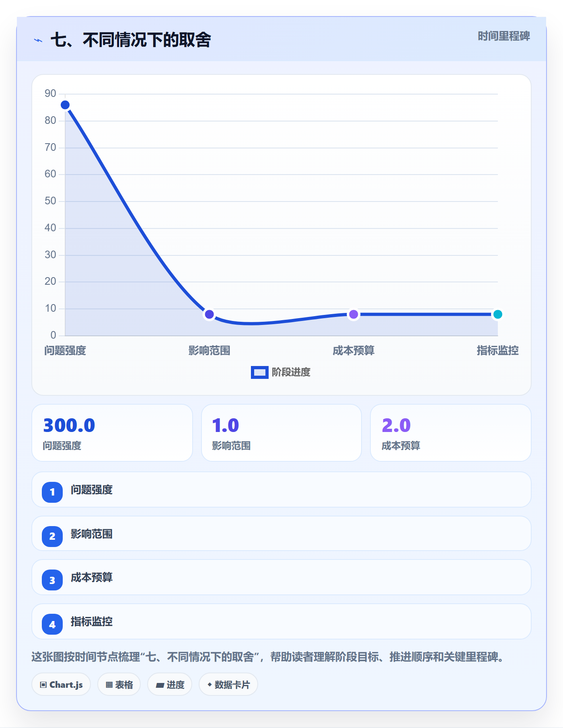Click the description paragraph below the list

click(268, 657)
